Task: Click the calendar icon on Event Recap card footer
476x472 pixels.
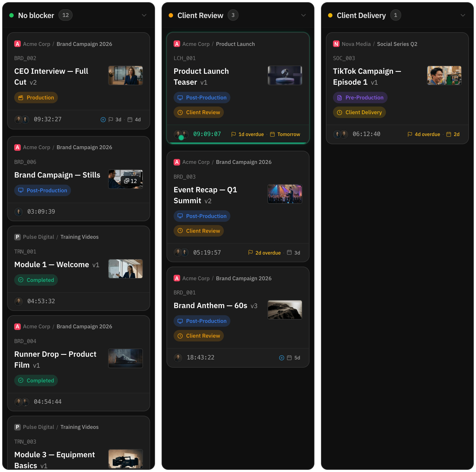Action: (290, 253)
